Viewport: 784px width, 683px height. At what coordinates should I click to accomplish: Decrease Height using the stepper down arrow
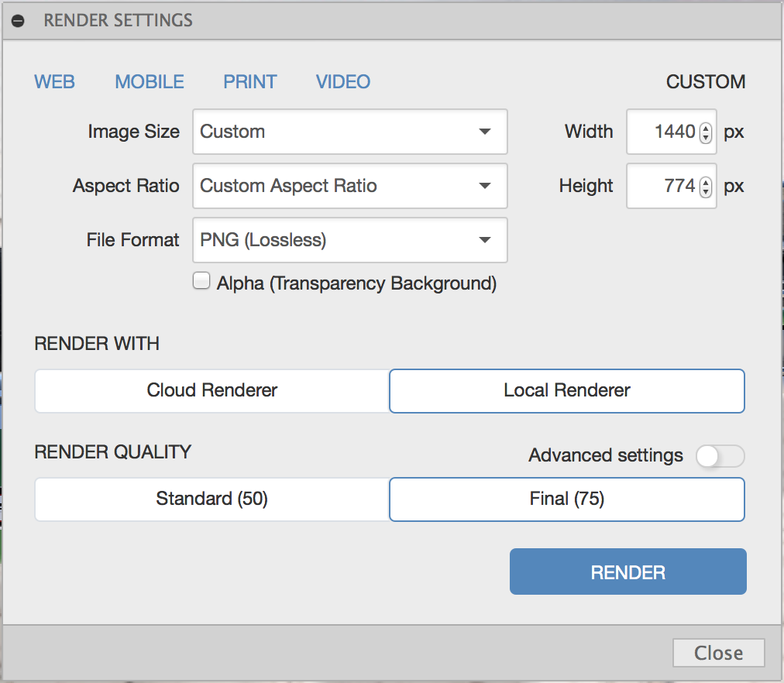(x=705, y=191)
